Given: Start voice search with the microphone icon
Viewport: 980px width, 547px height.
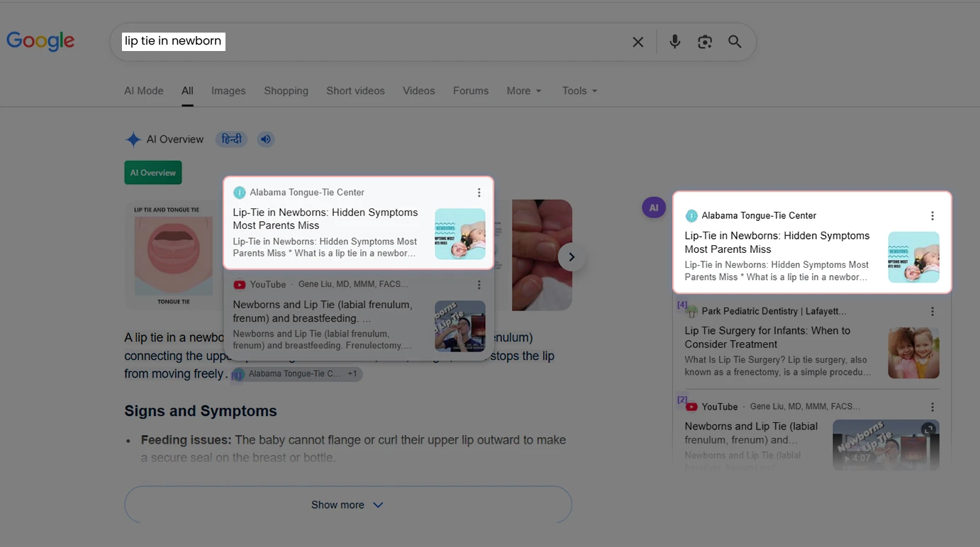Looking at the screenshot, I should pyautogui.click(x=675, y=42).
